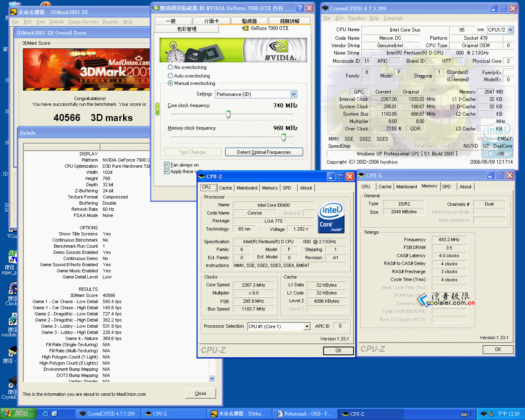Select the 疑難排解 tab in NVIDIA dialog
This screenshot has height=420, width=525.
point(290,21)
